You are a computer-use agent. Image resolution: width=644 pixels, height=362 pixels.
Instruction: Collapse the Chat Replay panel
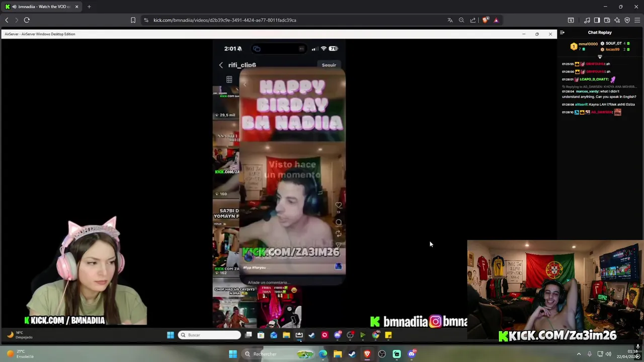[x=562, y=33]
